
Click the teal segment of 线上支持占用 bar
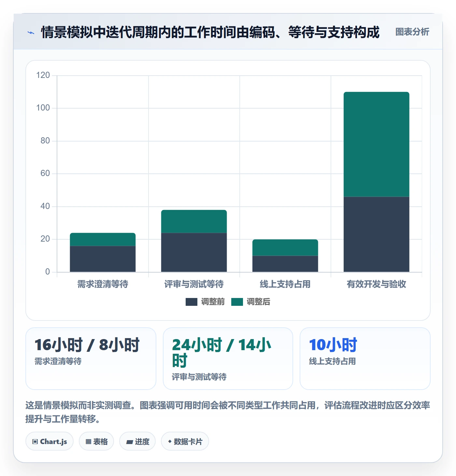tap(285, 247)
